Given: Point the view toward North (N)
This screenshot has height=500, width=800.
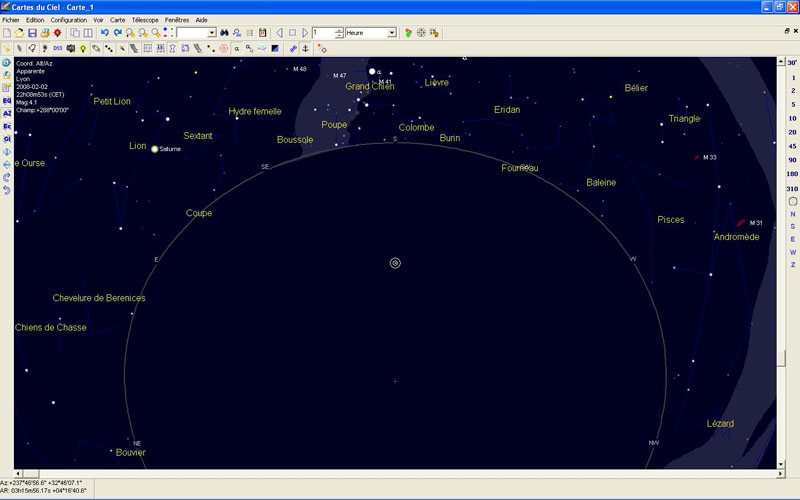Looking at the screenshot, I should tap(792, 213).
